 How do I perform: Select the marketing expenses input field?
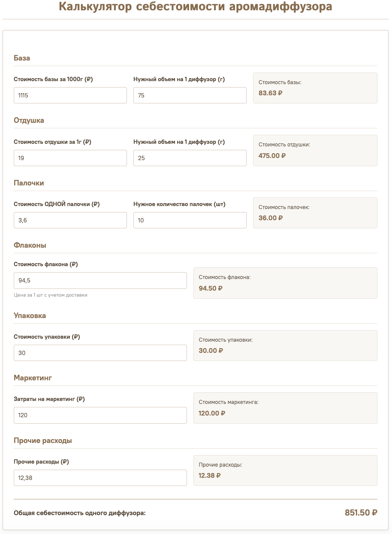tap(100, 415)
